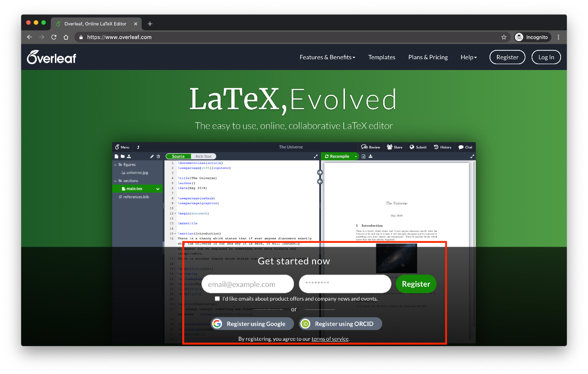Reload the page with the refresh icon
The height and width of the screenshot is (374, 588).
pos(54,37)
